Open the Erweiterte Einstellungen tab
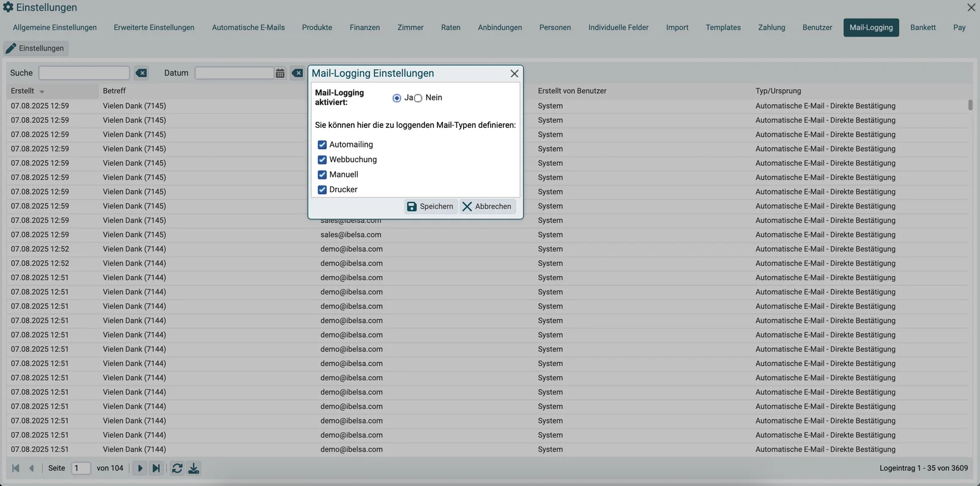This screenshot has height=486, width=980. coord(154,28)
